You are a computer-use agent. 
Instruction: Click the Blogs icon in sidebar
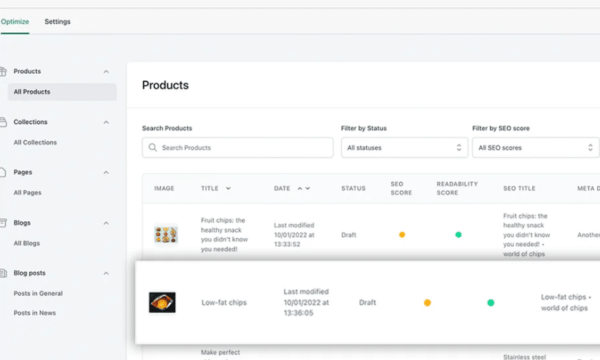tap(3, 223)
